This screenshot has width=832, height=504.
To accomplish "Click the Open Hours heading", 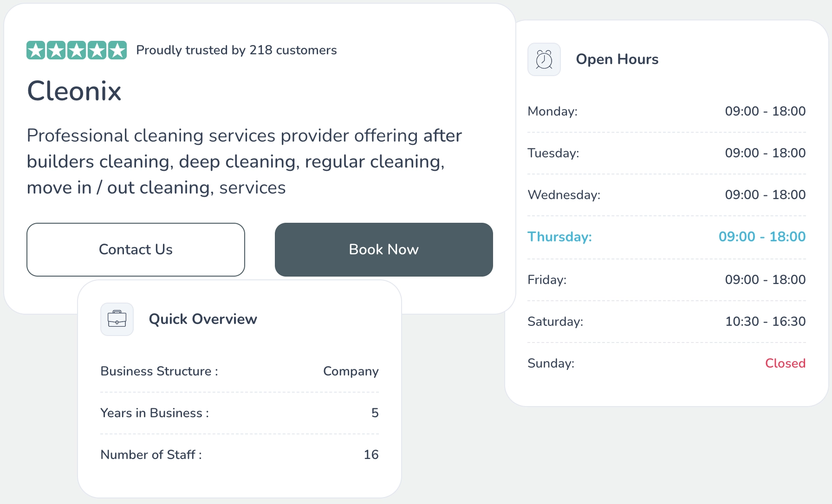I will coord(617,59).
